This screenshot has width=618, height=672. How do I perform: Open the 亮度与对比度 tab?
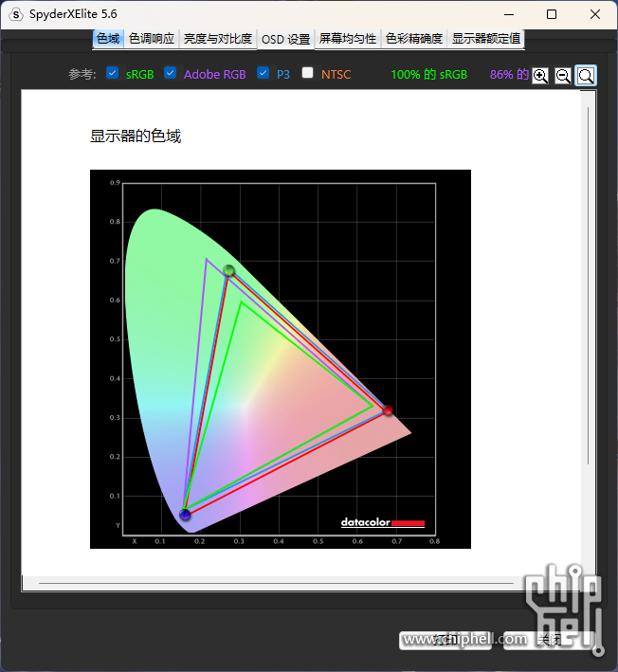218,39
